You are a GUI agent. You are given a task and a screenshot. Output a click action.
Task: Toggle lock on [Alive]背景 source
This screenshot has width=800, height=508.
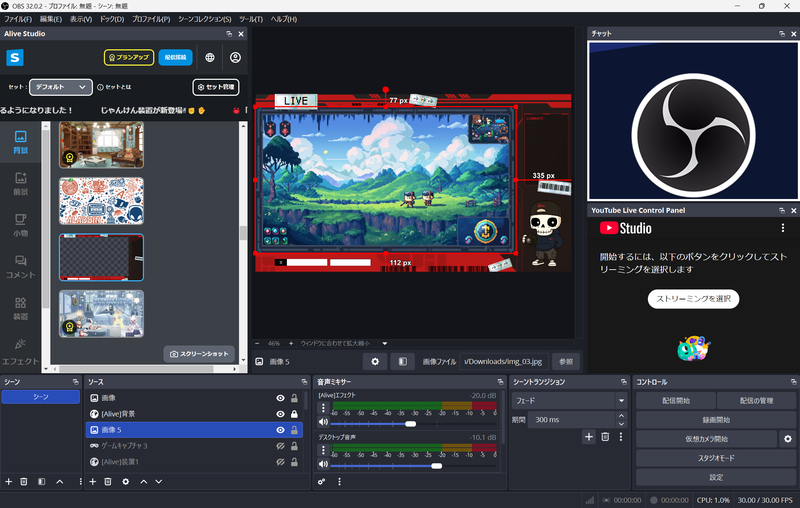pos(294,414)
